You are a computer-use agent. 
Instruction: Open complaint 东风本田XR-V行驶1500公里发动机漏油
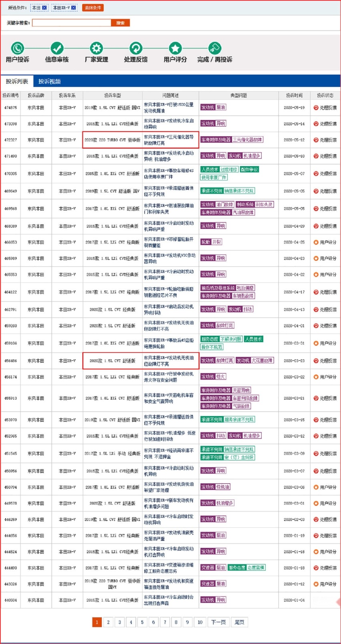pyautogui.click(x=168, y=108)
